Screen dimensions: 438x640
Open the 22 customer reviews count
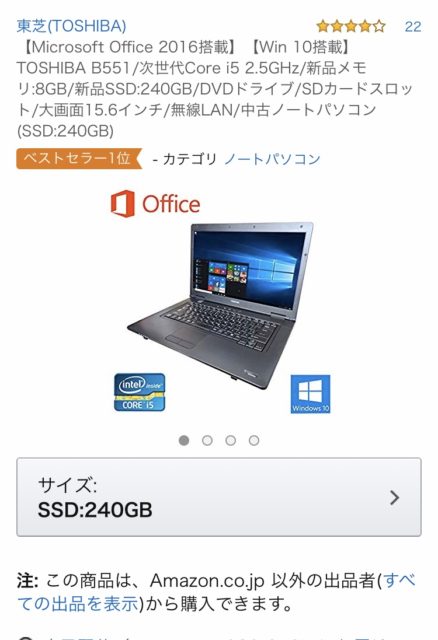[413, 27]
